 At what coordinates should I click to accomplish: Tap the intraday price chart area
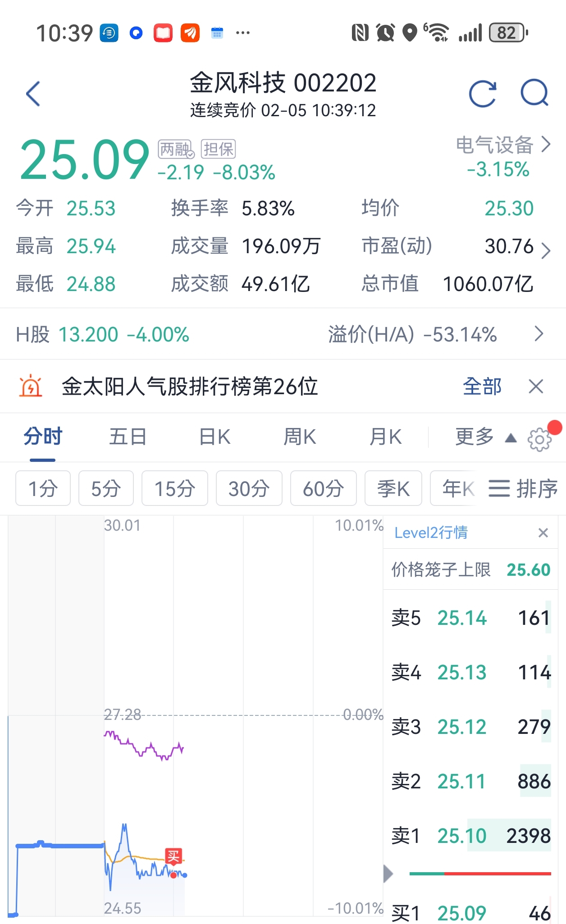(196, 716)
